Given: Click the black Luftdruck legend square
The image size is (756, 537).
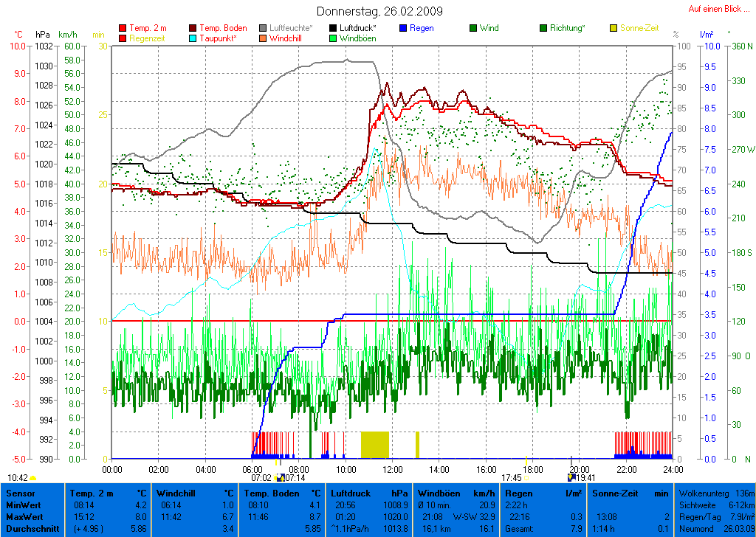Looking at the screenshot, I should (x=334, y=28).
